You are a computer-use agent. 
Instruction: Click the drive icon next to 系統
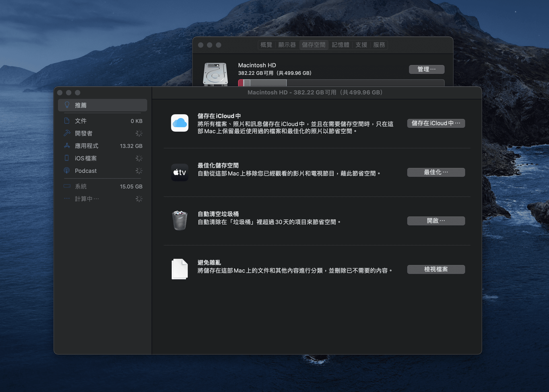67,186
